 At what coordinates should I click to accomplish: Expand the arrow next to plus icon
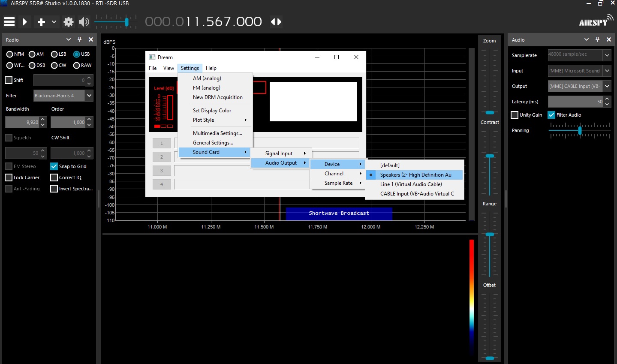54,22
